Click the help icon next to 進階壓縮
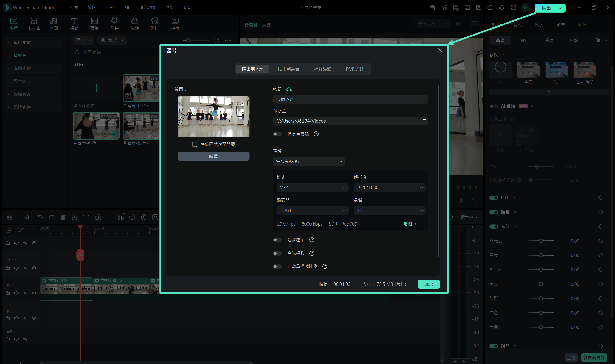 (x=312, y=240)
